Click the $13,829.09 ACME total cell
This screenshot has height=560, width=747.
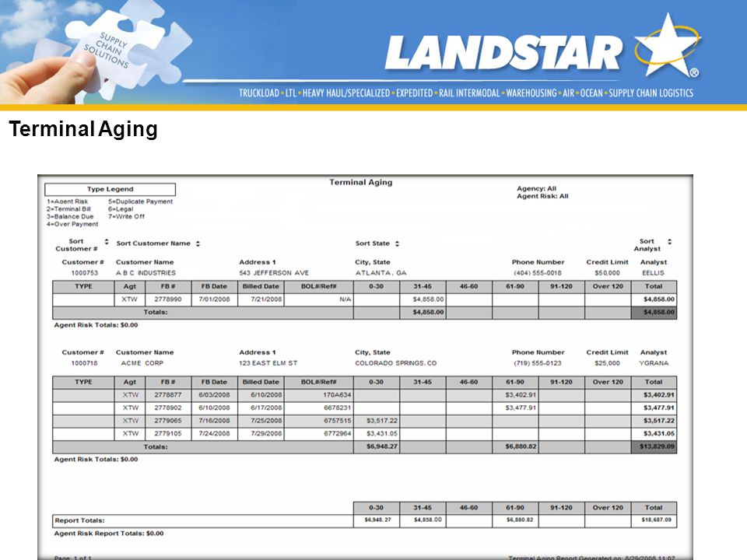654,446
